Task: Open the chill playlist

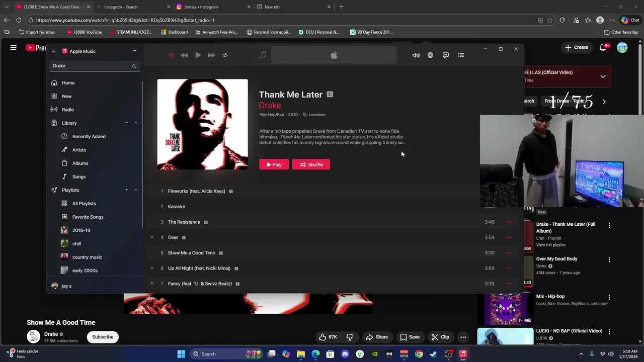Action: (76, 244)
